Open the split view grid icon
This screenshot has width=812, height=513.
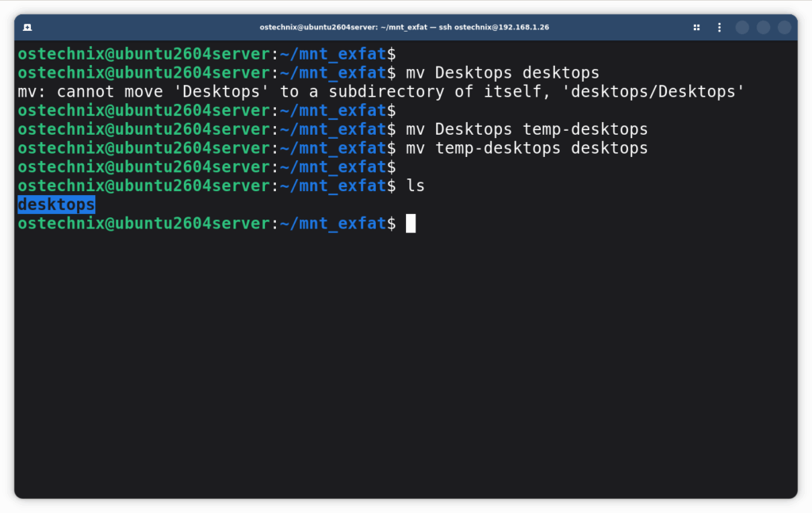696,28
